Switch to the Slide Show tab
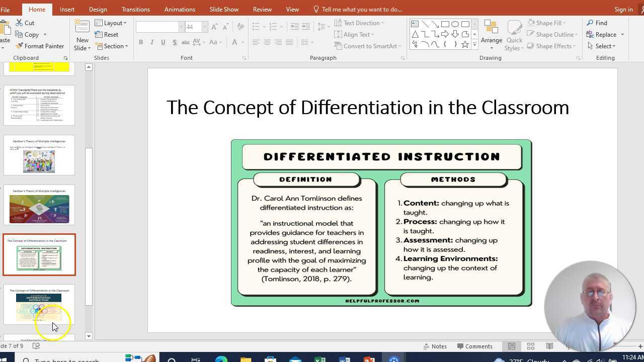644x362 pixels. pyautogui.click(x=224, y=9)
